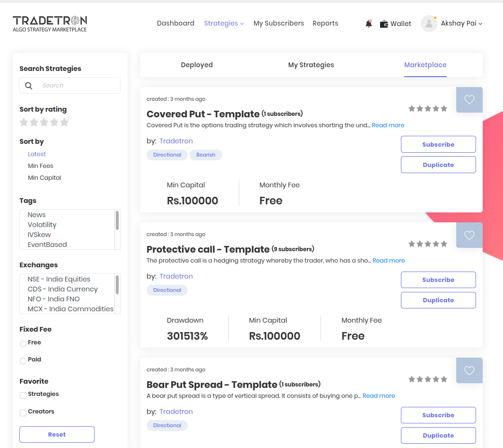
Task: Select the Paid fixed fee option
Action: [23, 360]
